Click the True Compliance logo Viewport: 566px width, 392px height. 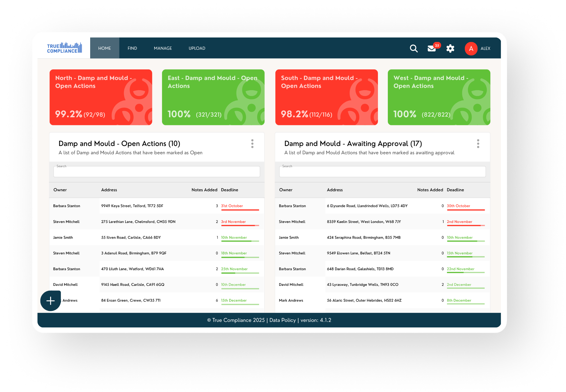64,48
